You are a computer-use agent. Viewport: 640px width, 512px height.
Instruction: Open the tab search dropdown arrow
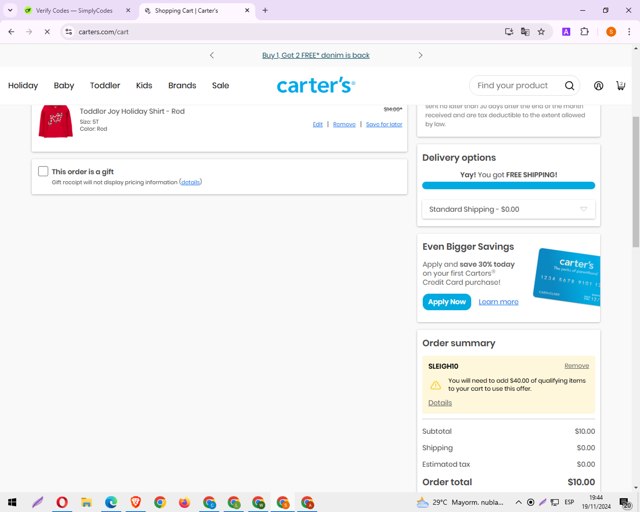tap(10, 11)
